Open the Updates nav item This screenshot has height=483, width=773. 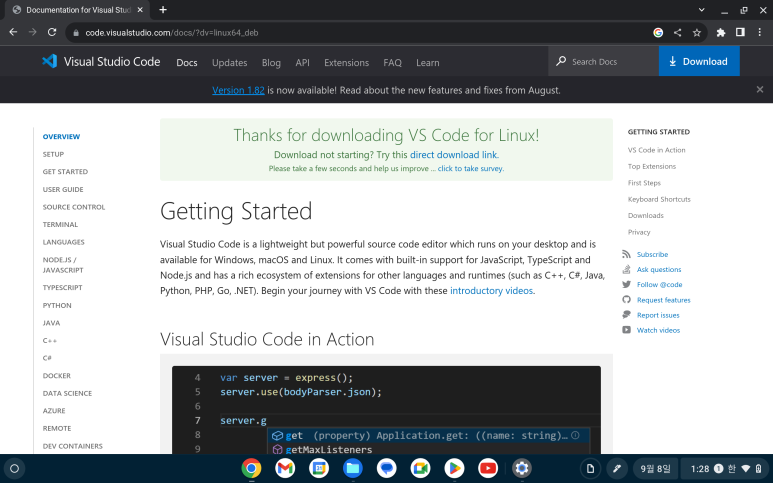tap(230, 63)
